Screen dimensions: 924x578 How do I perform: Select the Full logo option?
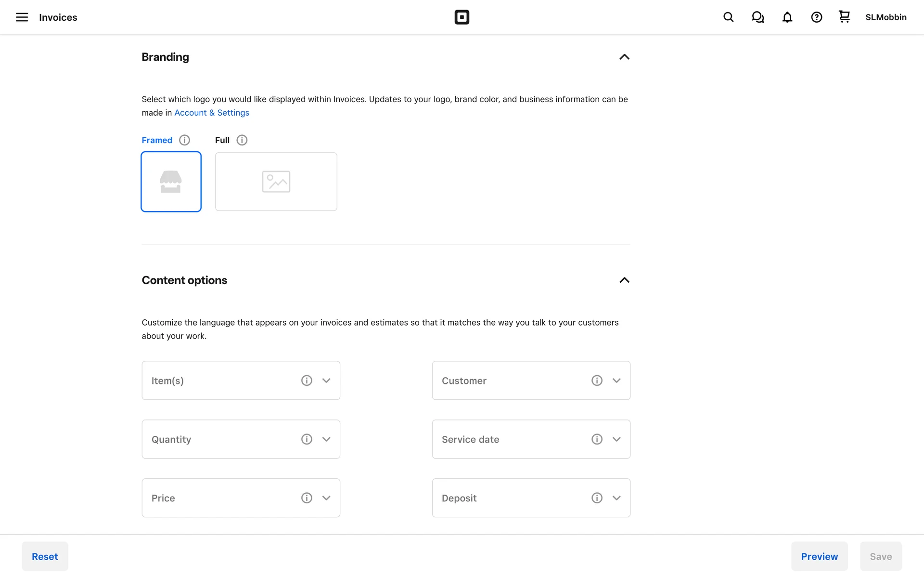click(x=276, y=182)
